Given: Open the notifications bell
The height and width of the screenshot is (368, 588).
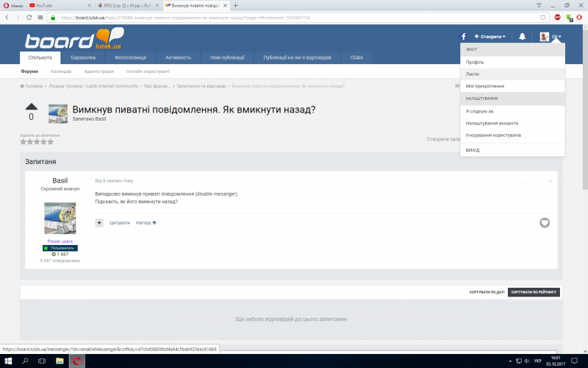Looking at the screenshot, I should pyautogui.click(x=522, y=36).
